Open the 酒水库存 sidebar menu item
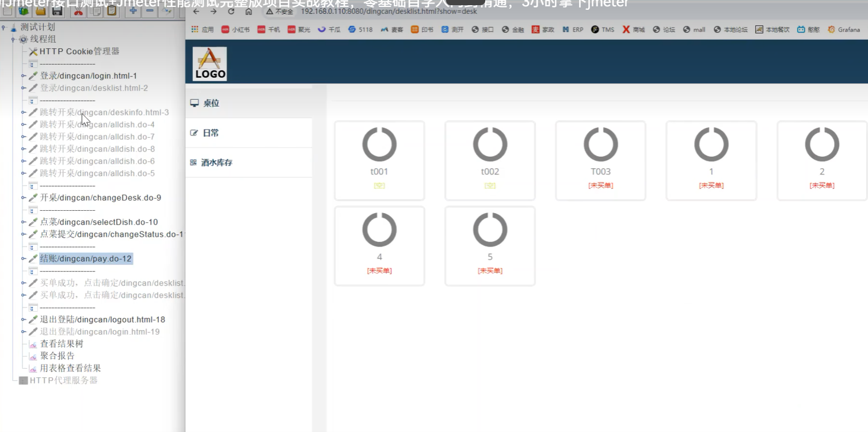Image resolution: width=868 pixels, height=432 pixels. (249, 162)
